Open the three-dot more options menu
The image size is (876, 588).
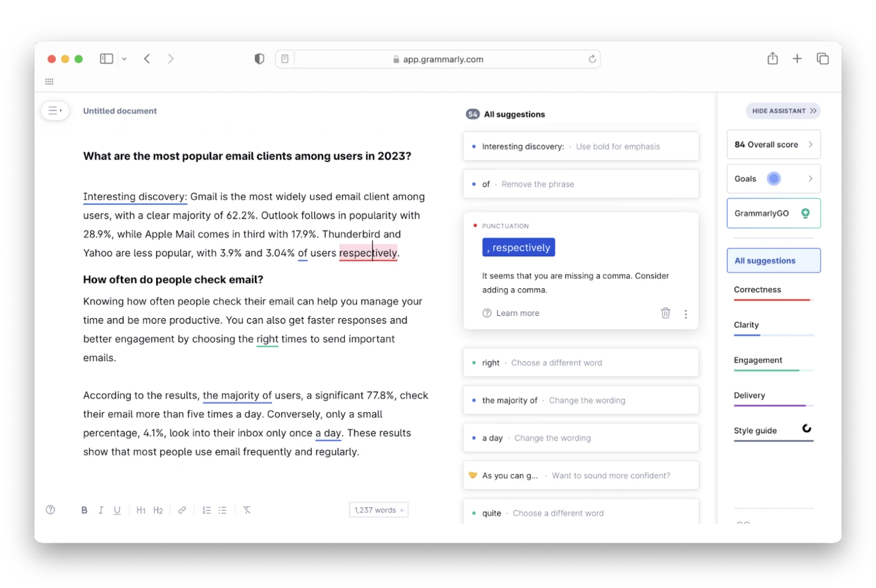point(686,314)
